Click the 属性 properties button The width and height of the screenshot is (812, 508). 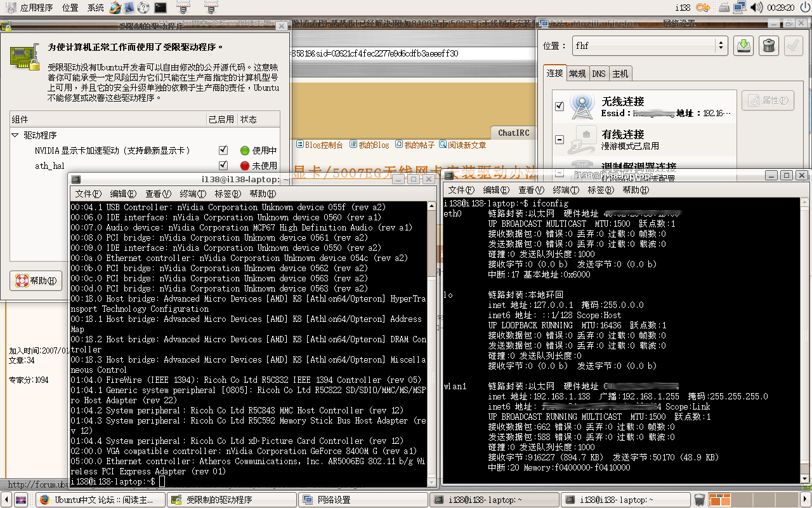point(768,100)
